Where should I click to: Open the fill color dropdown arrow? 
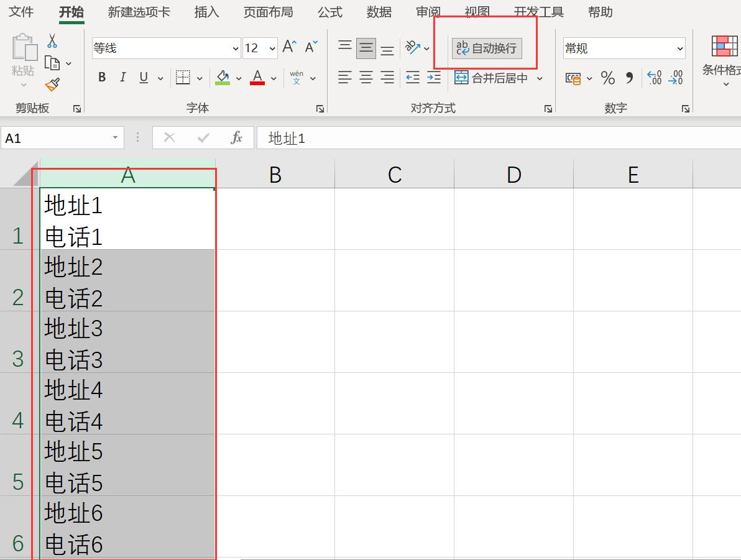coord(239,78)
